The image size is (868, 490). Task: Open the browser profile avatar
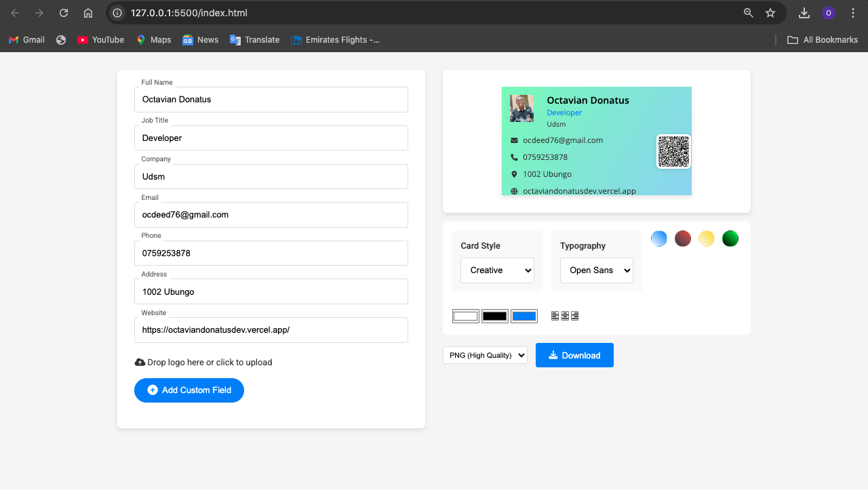pyautogui.click(x=829, y=13)
